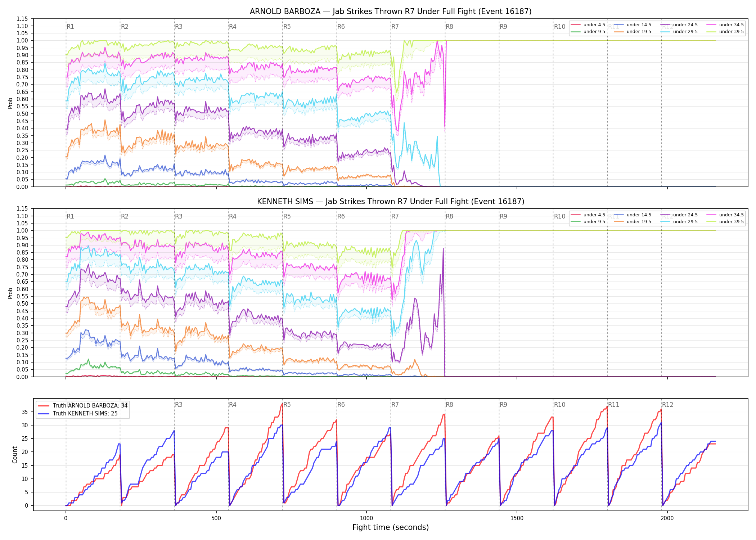Screen dimensions: 756x540
Task: Select 'under 39.5' legend entry in Barboza chart
Action: 725,32
